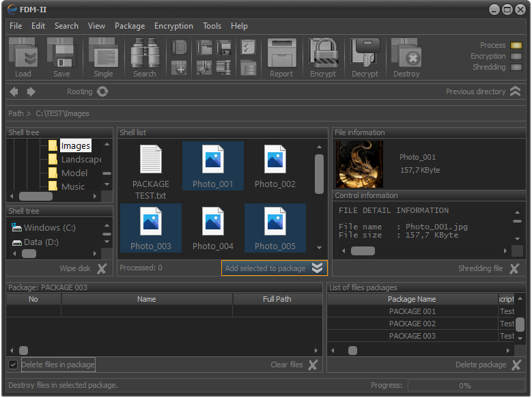The width and height of the screenshot is (532, 398).
Task: Go back with the left navigation arrow
Action: click(14, 91)
